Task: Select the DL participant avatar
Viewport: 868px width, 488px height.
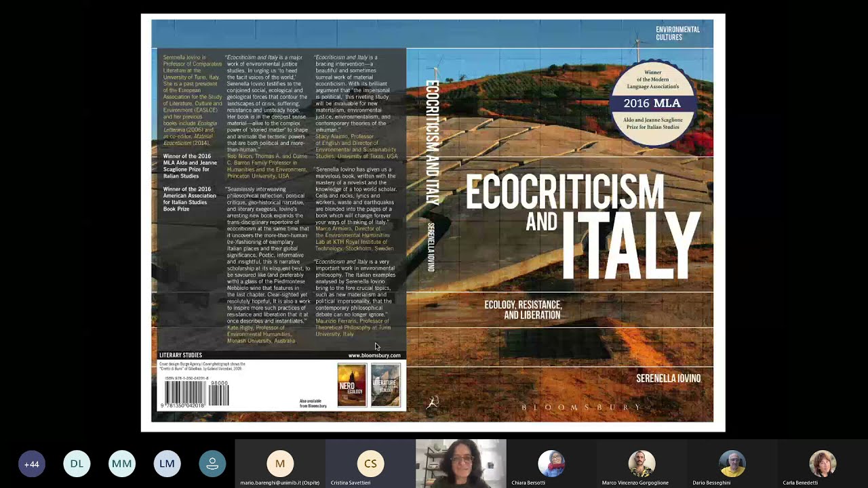Action: (77, 464)
